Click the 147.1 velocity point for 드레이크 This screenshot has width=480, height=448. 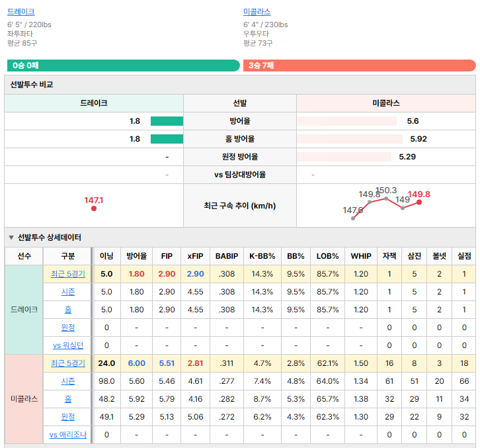(x=94, y=208)
